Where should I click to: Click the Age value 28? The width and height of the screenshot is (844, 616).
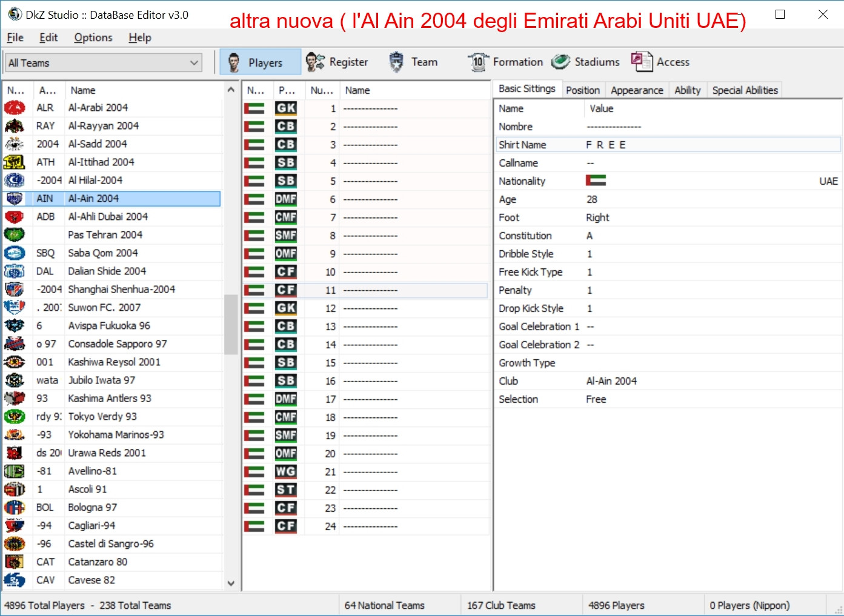592,199
